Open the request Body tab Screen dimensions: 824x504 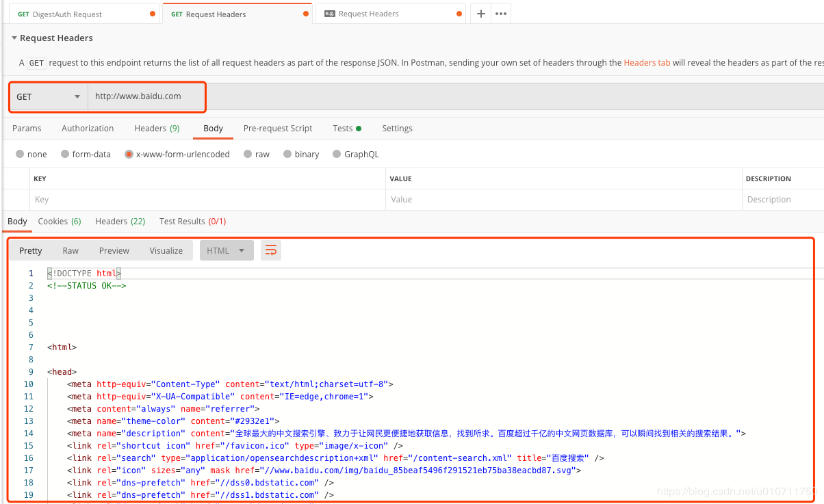(213, 128)
